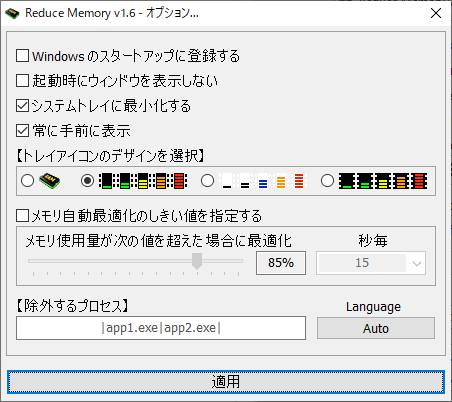
Task: Toggle 常に手前に表示 checkbox
Action: click(22, 131)
